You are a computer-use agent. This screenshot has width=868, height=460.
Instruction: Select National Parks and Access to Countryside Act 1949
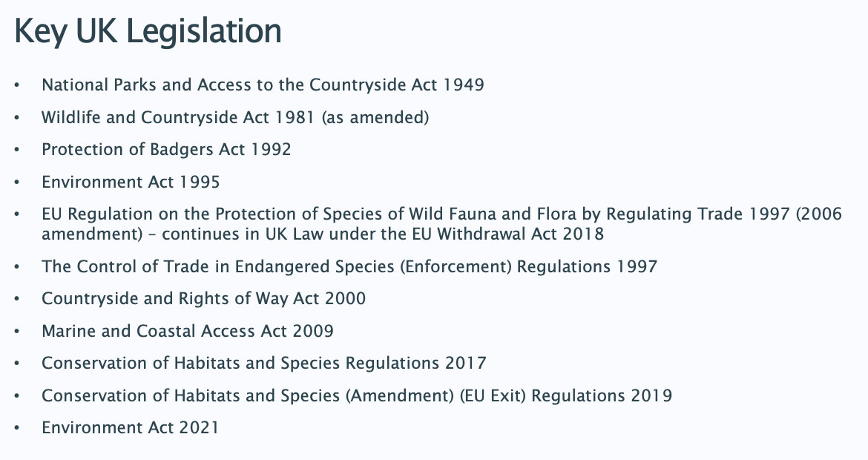(x=263, y=85)
